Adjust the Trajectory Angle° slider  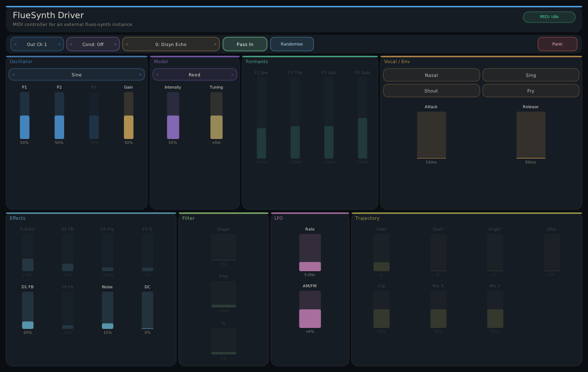pyautogui.click(x=495, y=253)
